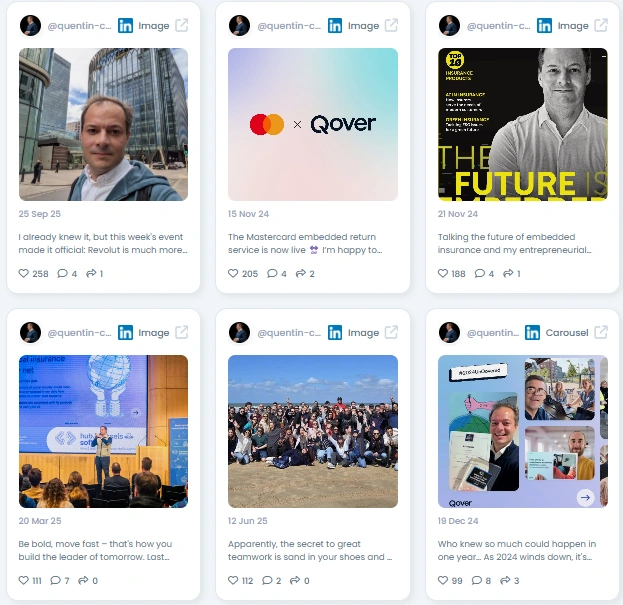Like the post with 258 likes
This screenshot has width=623, height=605.
24,273
